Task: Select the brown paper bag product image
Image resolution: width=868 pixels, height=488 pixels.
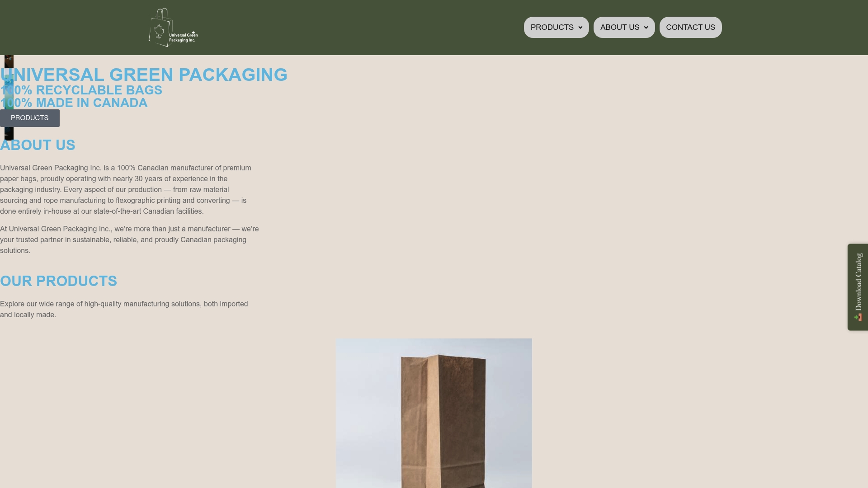Action: pyautogui.click(x=434, y=413)
